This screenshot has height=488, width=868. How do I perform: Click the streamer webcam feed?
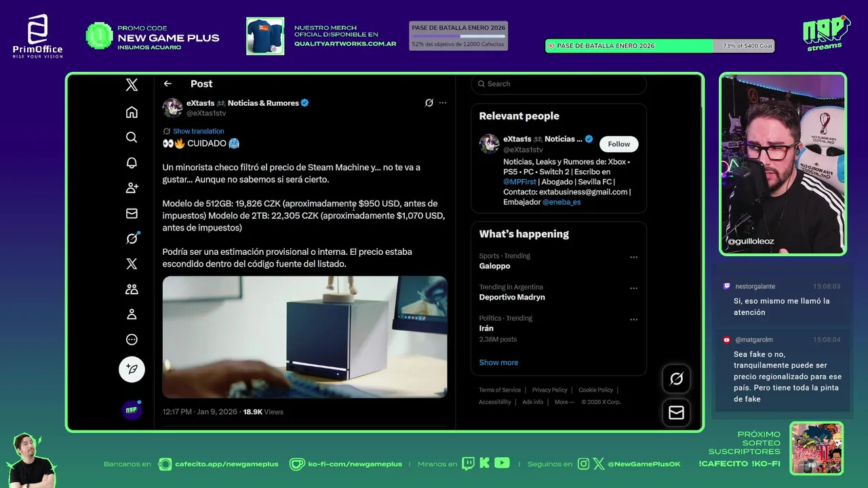[x=783, y=164]
